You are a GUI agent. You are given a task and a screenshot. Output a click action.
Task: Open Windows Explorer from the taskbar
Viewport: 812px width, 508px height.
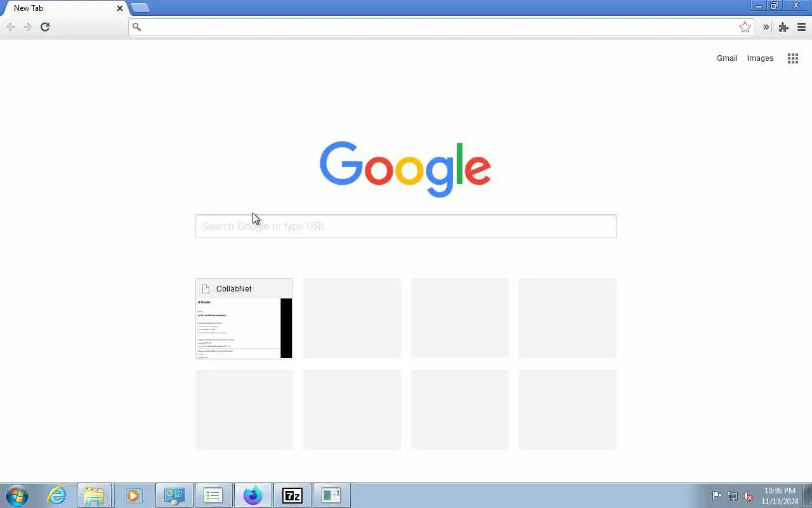pyautogui.click(x=94, y=495)
